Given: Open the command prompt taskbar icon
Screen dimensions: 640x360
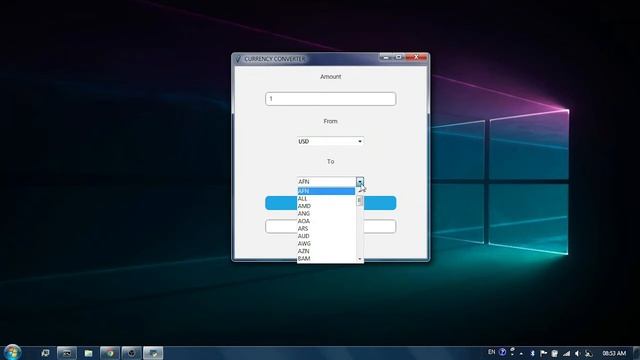Looking at the screenshot, I should pyautogui.click(x=67, y=353).
